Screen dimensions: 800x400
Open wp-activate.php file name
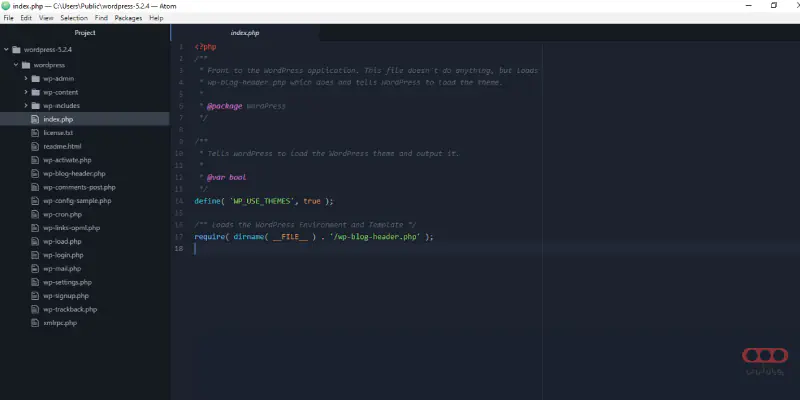pos(67,160)
